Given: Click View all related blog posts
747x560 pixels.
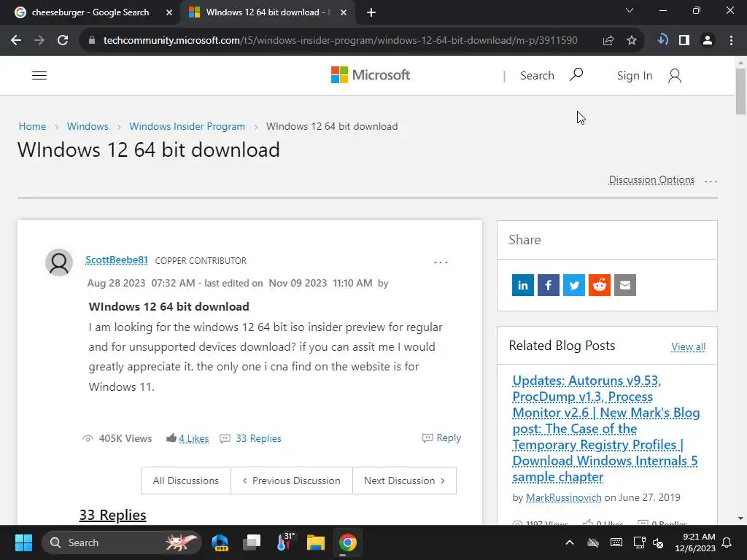Looking at the screenshot, I should pos(688,346).
